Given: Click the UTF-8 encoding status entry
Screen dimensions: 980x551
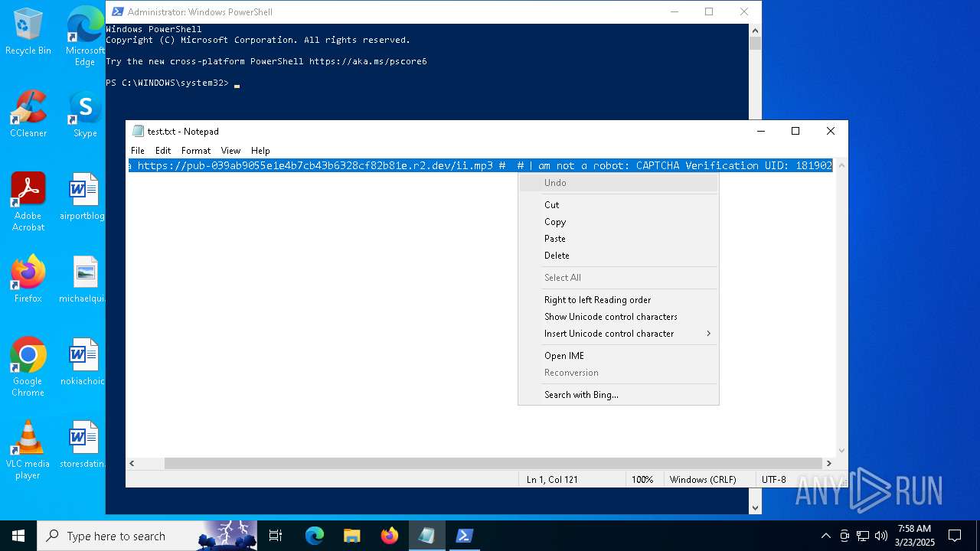Looking at the screenshot, I should 774,480.
